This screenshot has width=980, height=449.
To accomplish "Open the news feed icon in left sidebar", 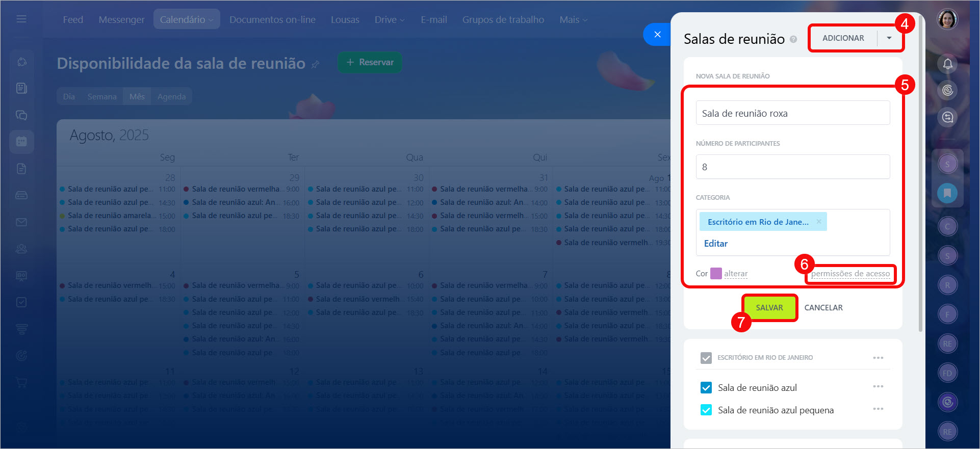I will click(21, 88).
